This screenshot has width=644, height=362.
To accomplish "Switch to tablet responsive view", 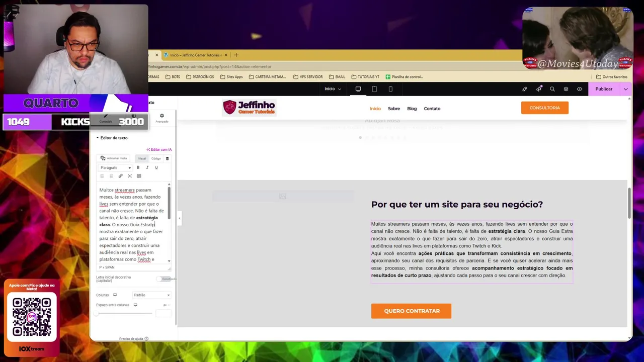I will [x=374, y=89].
